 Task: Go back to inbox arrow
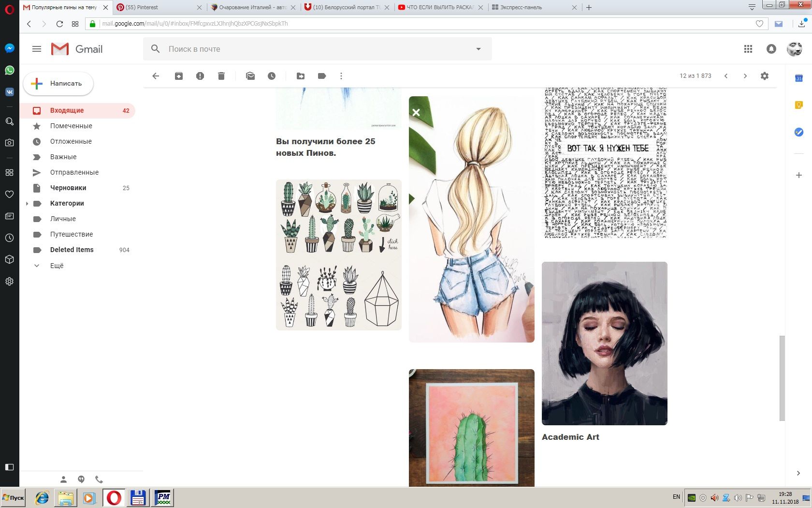(156, 76)
